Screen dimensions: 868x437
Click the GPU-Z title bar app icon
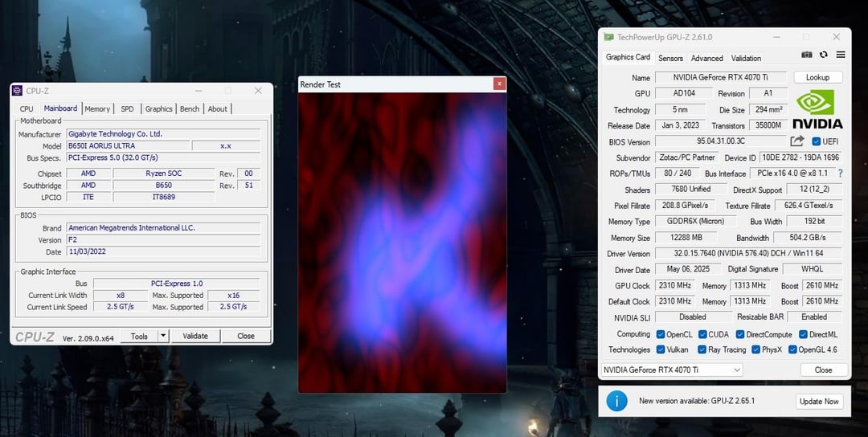coord(608,37)
